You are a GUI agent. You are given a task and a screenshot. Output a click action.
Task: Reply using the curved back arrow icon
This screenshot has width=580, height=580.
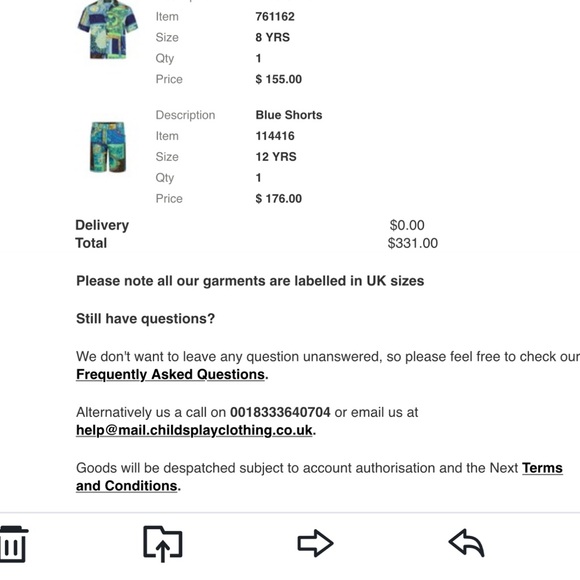pos(466,543)
